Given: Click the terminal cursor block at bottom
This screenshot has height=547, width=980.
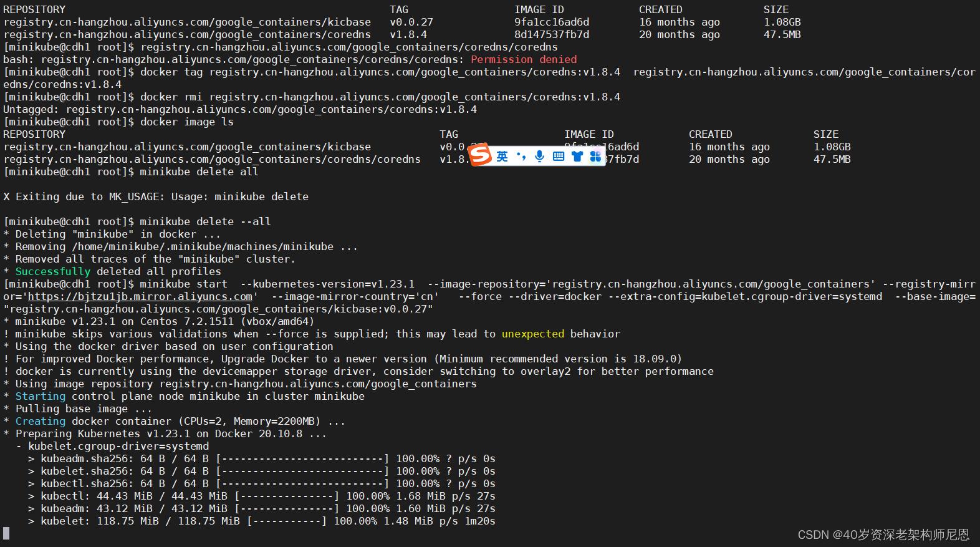Looking at the screenshot, I should tap(6, 533).
